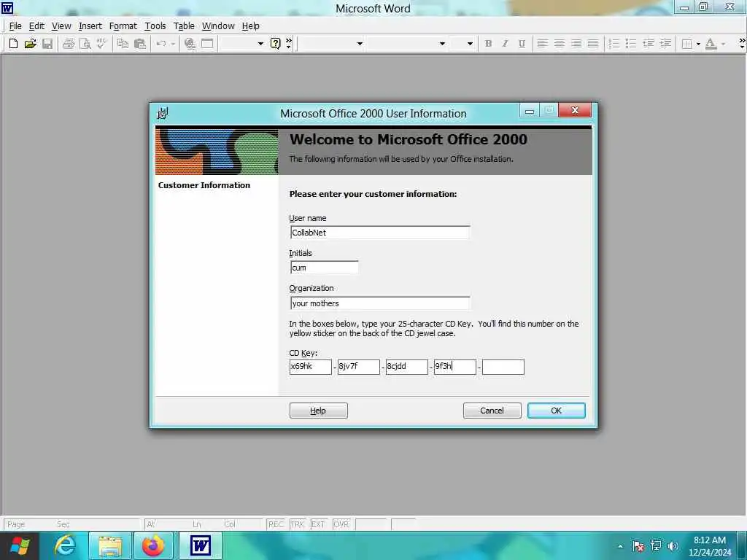Open the Zoom percentage dropdown
Viewport: 747px width, 560px height.
click(x=260, y=44)
